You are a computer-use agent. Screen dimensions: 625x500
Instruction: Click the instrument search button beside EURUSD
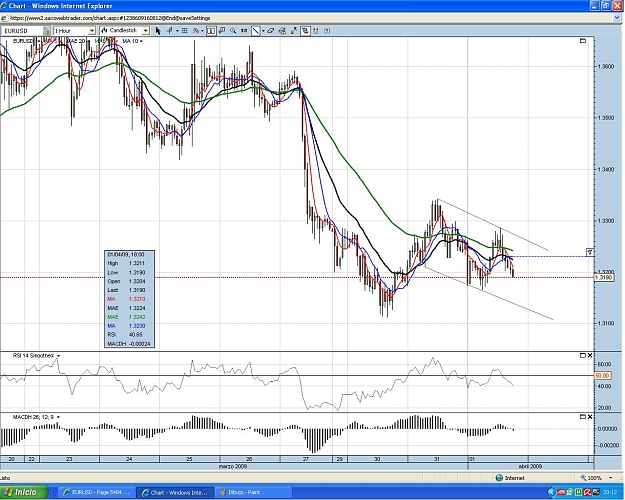pyautogui.click(x=47, y=31)
